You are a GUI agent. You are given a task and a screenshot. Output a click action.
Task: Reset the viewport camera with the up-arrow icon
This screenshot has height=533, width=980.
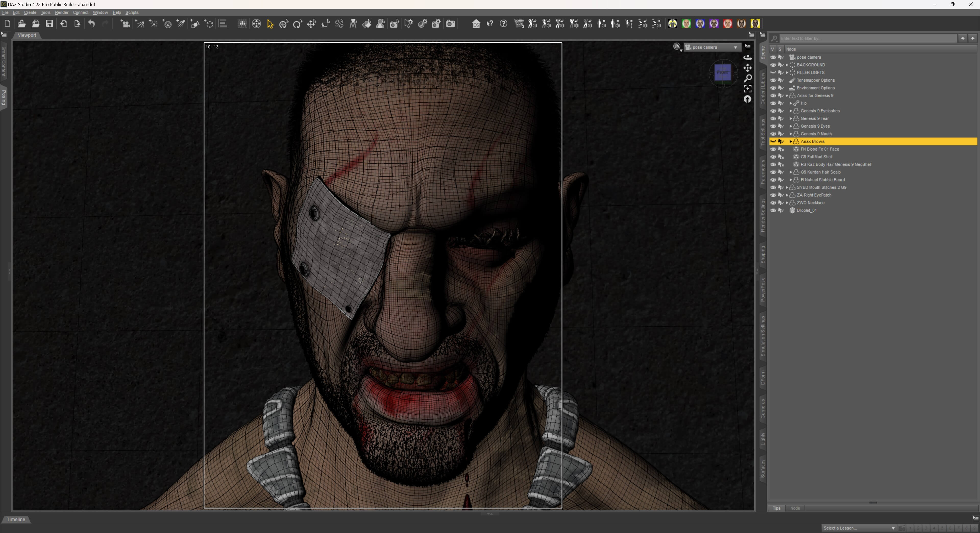748,99
